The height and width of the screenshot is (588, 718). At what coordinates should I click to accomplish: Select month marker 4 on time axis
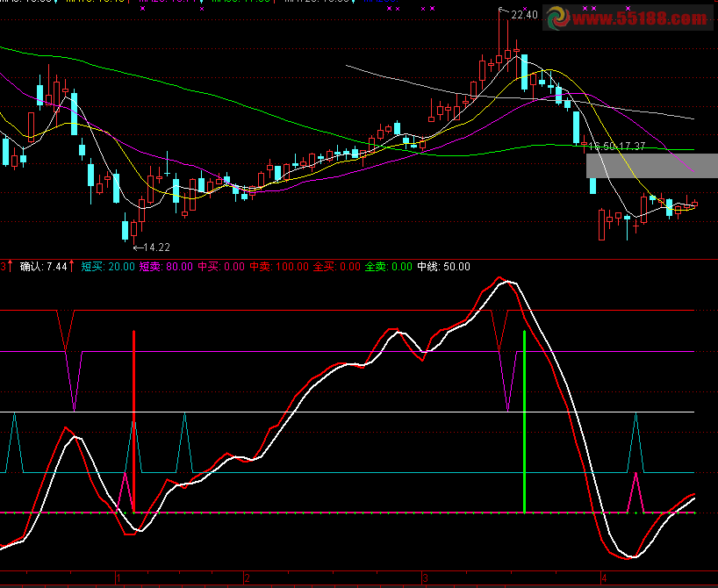(x=604, y=578)
